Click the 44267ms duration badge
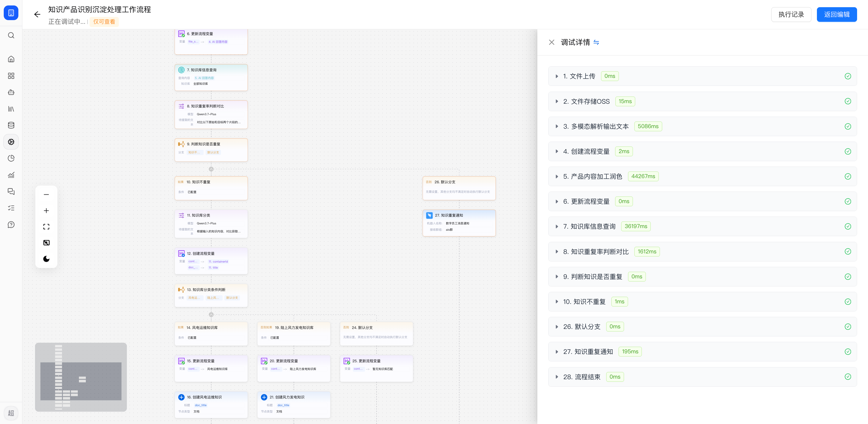Viewport: 868px width, 424px height. tap(643, 176)
